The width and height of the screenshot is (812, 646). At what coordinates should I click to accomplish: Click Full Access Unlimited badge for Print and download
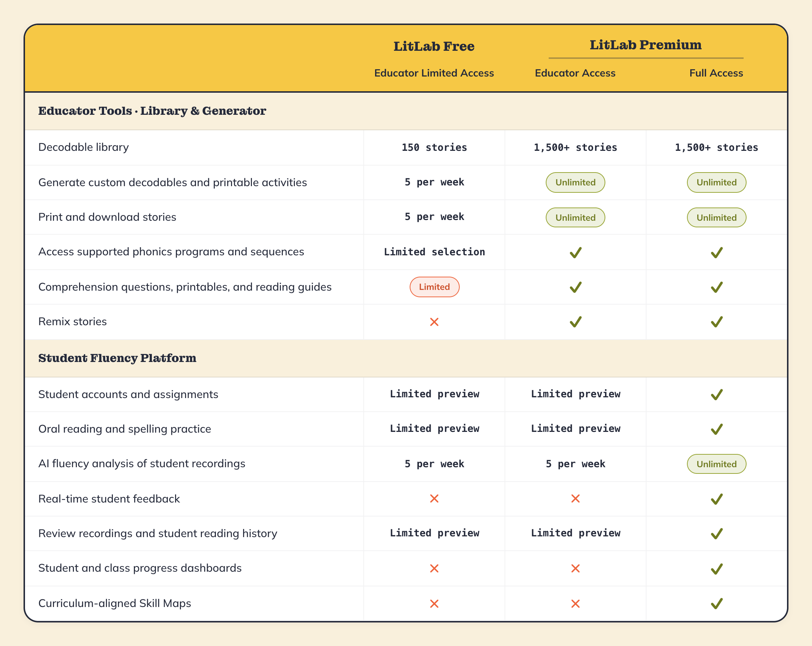pyautogui.click(x=716, y=217)
